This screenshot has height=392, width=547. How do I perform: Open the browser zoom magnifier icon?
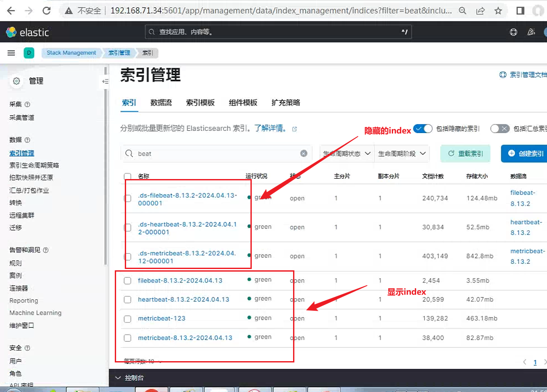463,11
